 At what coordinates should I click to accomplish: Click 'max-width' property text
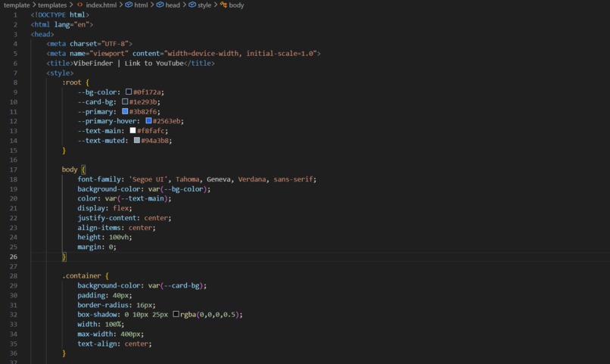coord(95,334)
